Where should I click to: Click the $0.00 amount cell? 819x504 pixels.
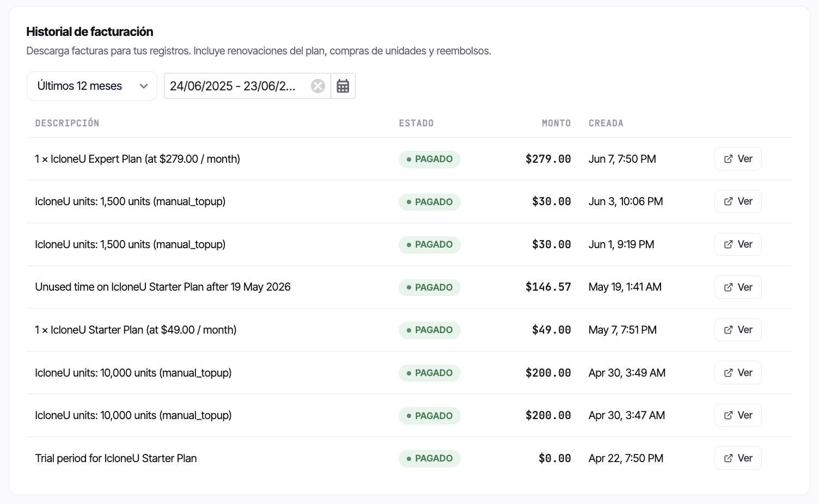[x=555, y=458]
